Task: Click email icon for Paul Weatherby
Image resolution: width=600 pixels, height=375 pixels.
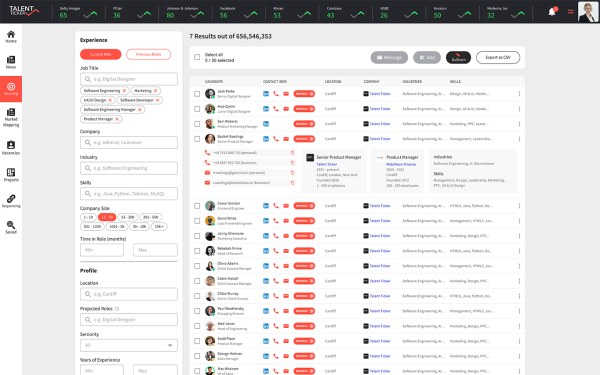Action: [286, 311]
